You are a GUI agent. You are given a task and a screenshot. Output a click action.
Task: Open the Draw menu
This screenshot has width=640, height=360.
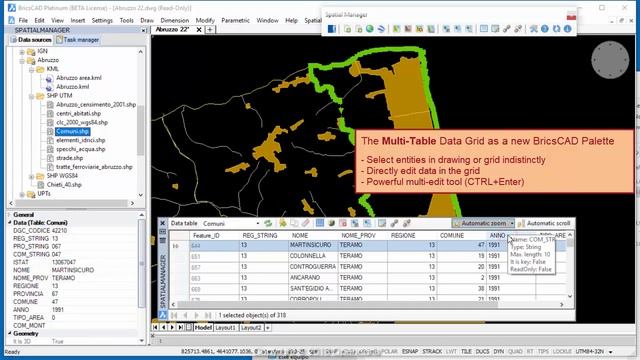[x=147, y=20]
